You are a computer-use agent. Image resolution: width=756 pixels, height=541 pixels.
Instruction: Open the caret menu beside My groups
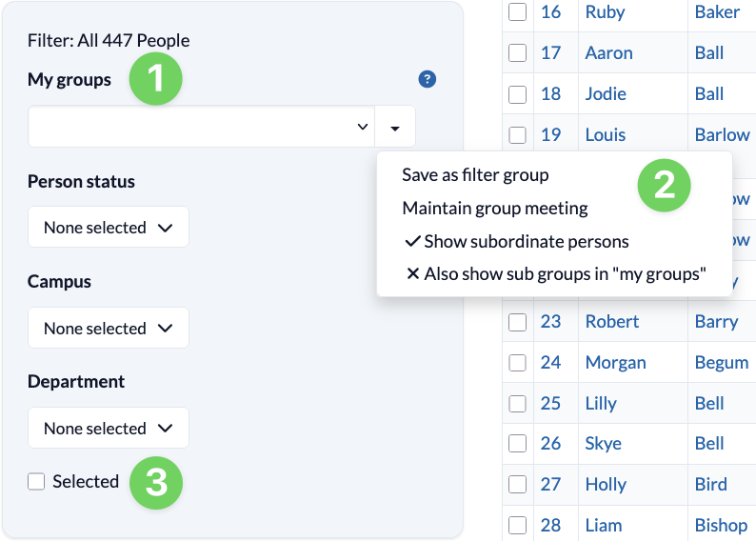click(x=395, y=127)
